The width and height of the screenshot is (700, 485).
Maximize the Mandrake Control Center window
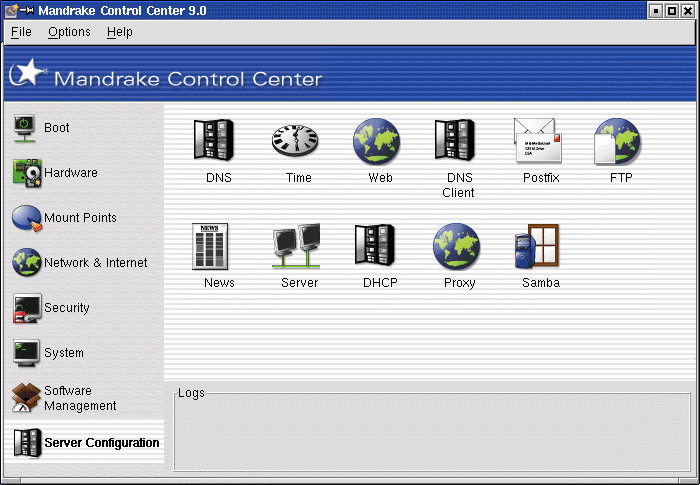click(672, 11)
